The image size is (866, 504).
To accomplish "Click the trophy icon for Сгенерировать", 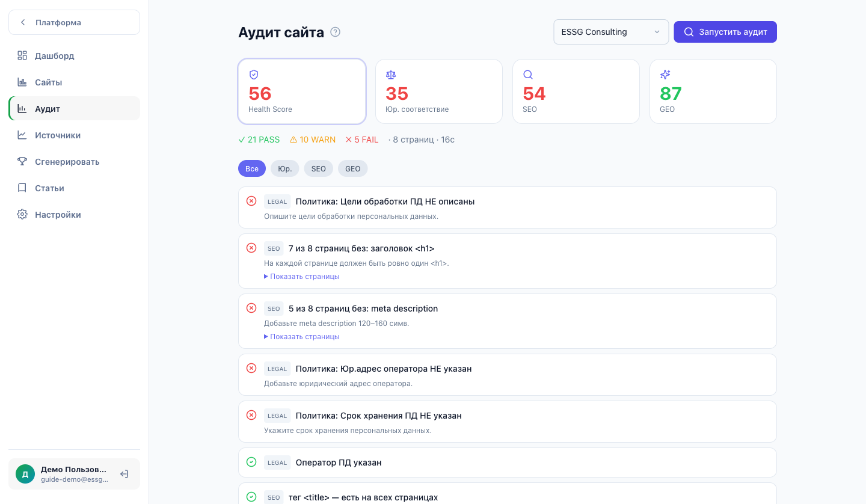I will [x=22, y=162].
